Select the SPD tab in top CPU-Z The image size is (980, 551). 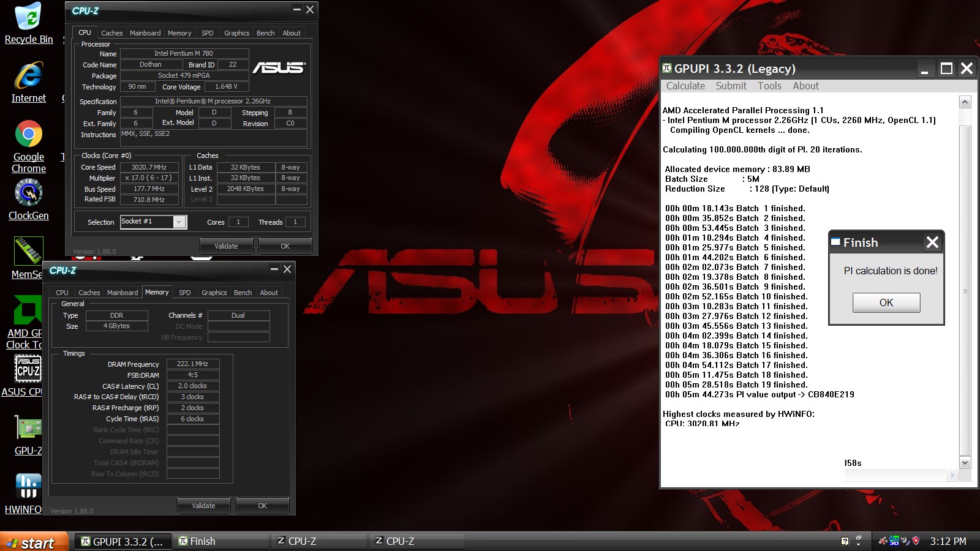[x=208, y=33]
